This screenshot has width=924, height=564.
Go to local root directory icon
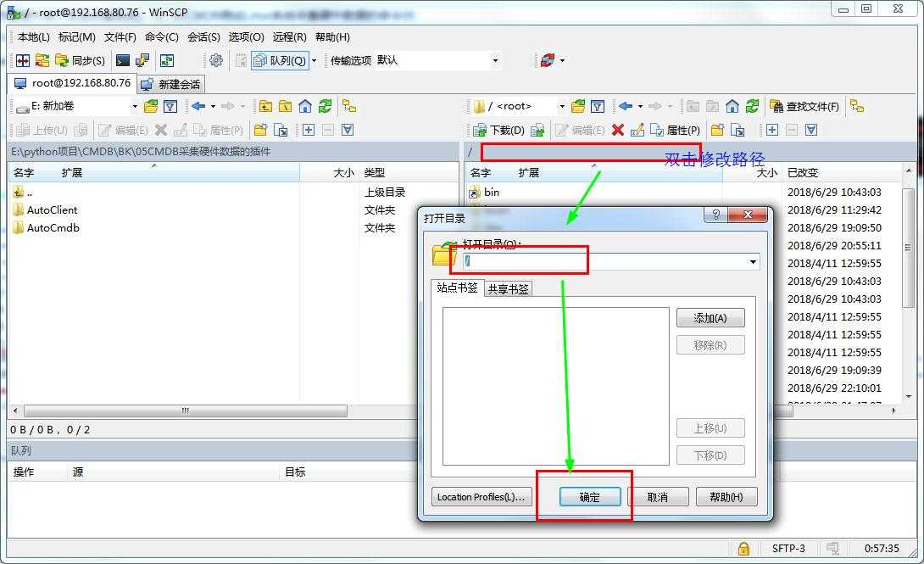[285, 106]
